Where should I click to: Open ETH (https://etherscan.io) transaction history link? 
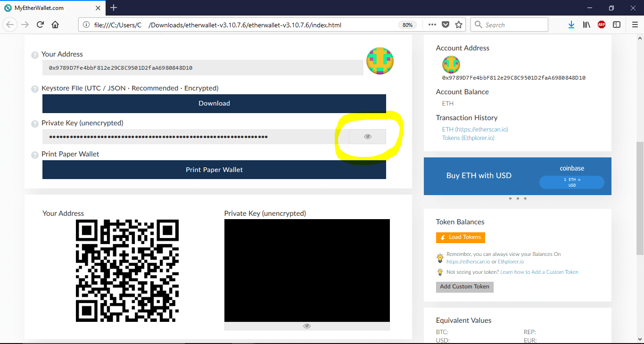point(475,129)
